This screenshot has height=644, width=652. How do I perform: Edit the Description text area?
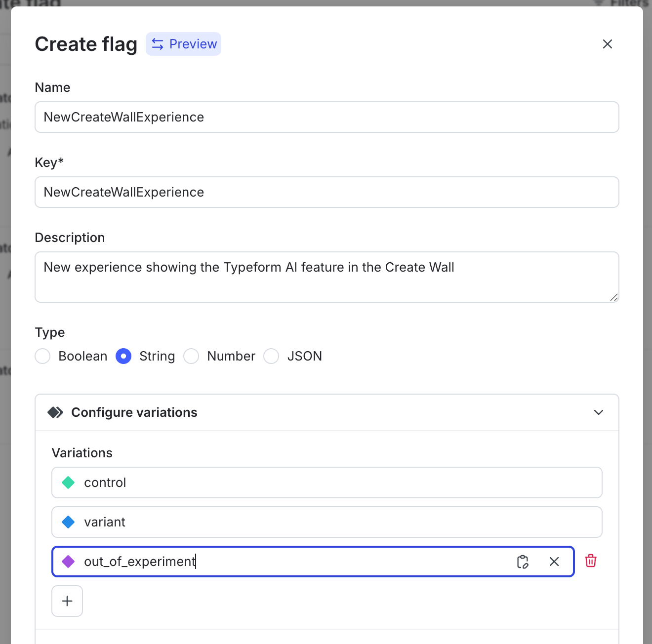point(327,277)
